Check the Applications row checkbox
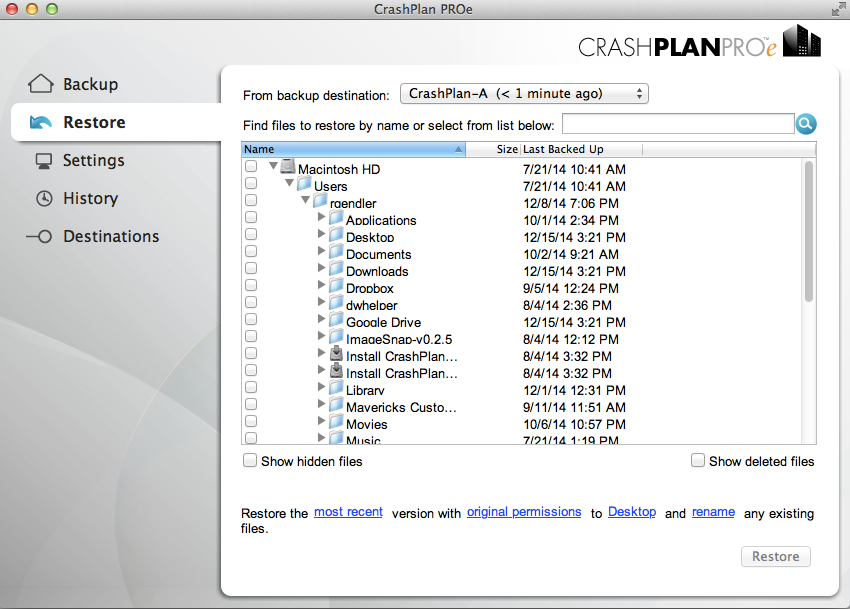 (x=251, y=217)
